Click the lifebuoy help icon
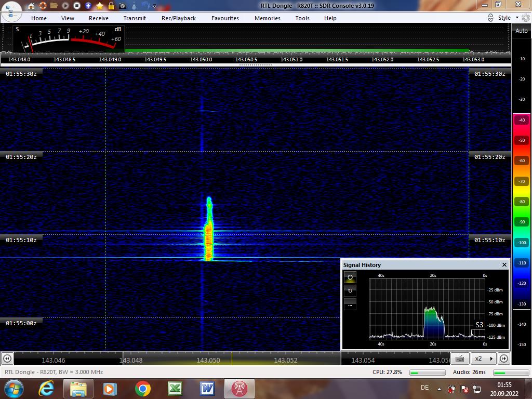This screenshot has width=532, height=399. coord(43,6)
